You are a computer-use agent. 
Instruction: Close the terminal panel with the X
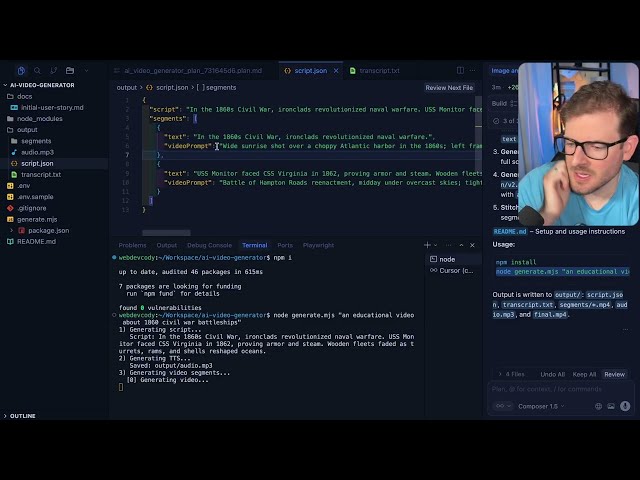coord(472,245)
